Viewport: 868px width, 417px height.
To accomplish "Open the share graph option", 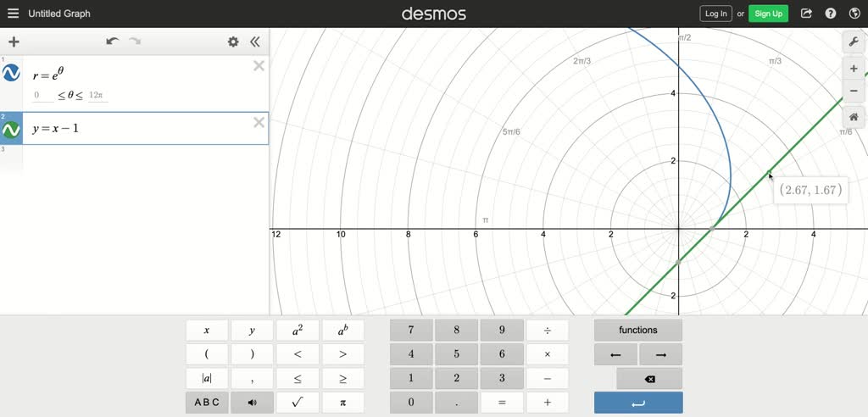I will pyautogui.click(x=806, y=14).
